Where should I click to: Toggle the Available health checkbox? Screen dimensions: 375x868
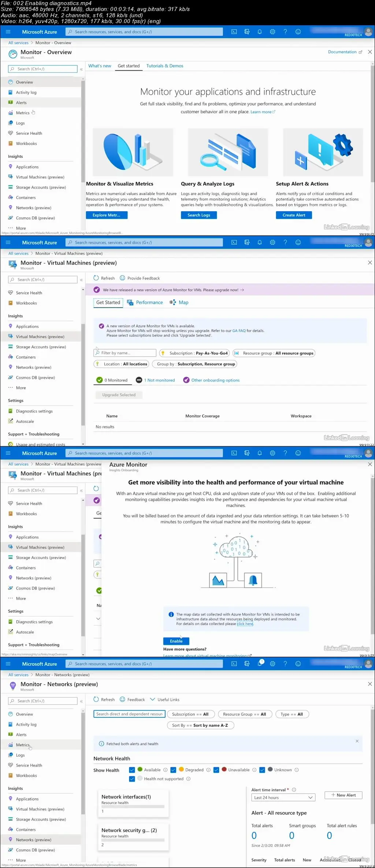pos(132,770)
